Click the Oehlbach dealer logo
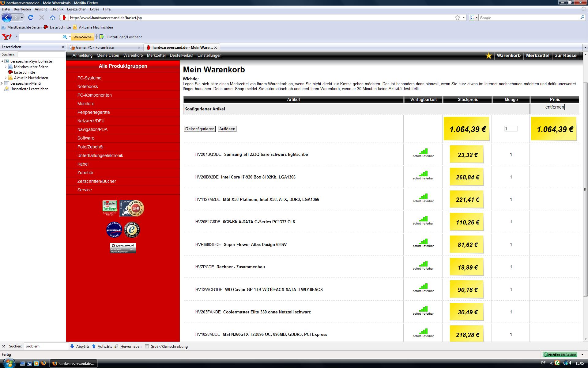Screen dimensions: 588x368 coord(123,248)
